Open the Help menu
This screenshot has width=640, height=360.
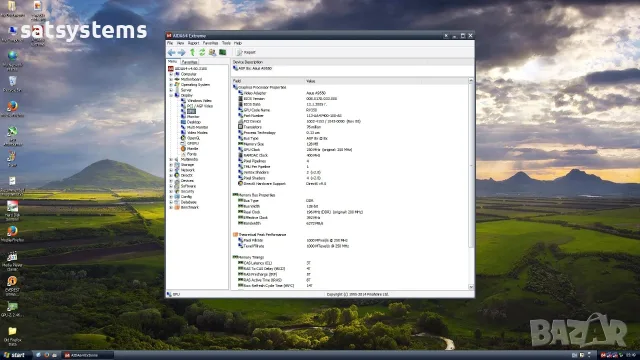click(238, 43)
